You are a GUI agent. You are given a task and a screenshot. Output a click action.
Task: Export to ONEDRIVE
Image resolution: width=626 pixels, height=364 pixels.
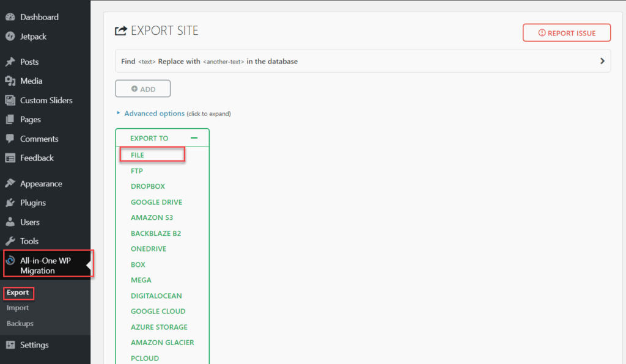tap(149, 249)
